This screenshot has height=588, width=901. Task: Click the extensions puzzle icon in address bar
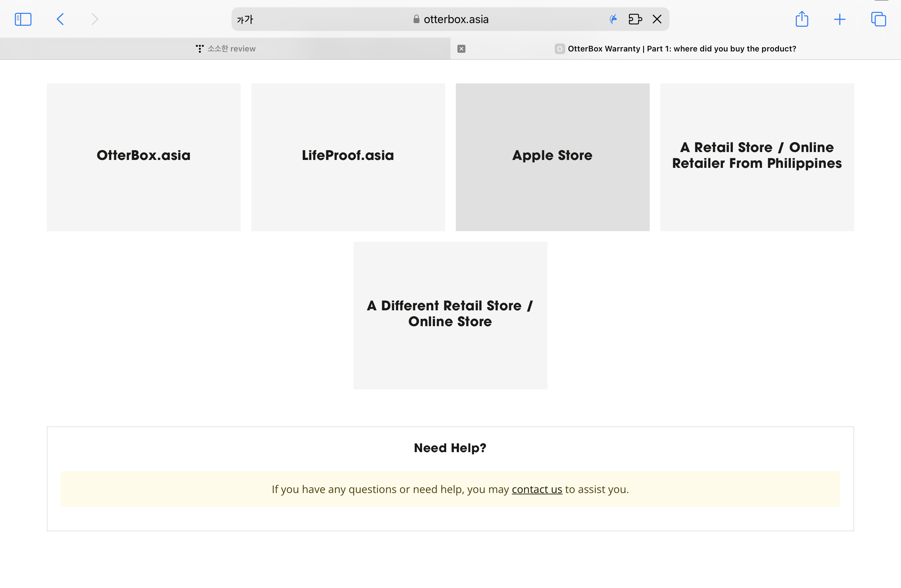pos(635,19)
